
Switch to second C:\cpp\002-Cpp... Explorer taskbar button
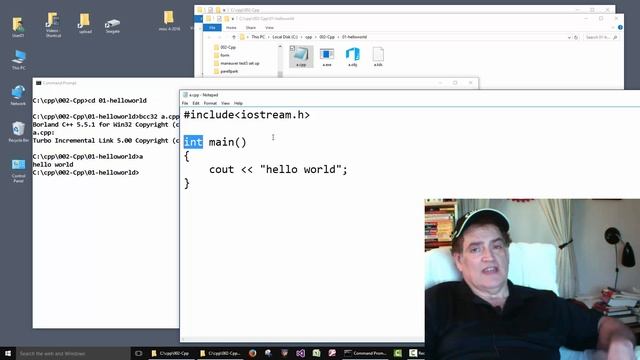point(220,353)
